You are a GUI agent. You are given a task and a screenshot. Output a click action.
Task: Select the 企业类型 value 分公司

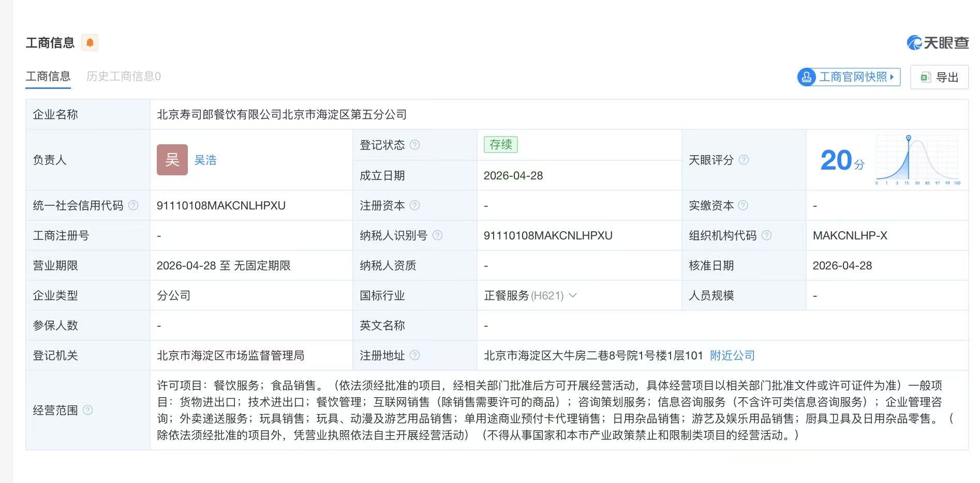(x=174, y=295)
